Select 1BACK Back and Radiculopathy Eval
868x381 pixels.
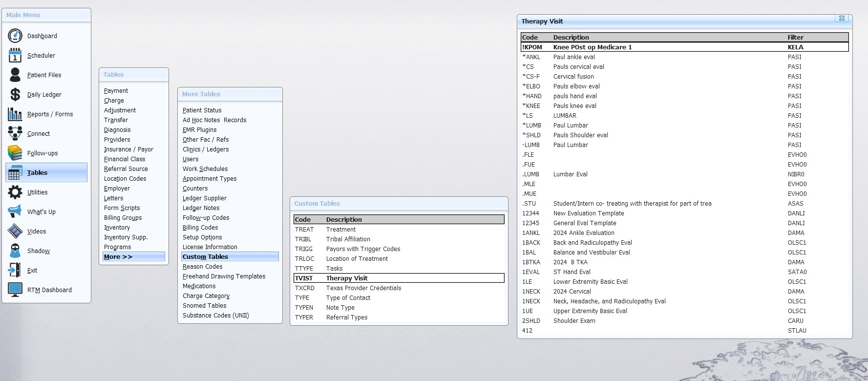(685, 243)
